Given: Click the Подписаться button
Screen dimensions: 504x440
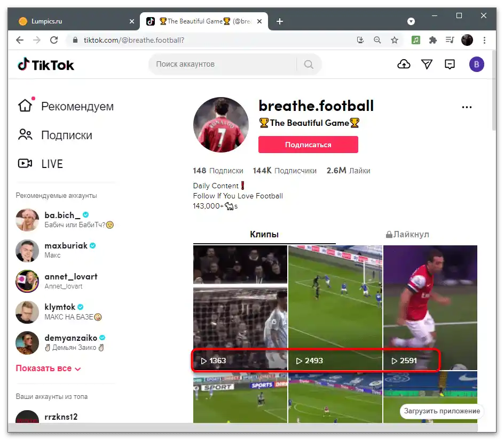Looking at the screenshot, I should tap(308, 145).
